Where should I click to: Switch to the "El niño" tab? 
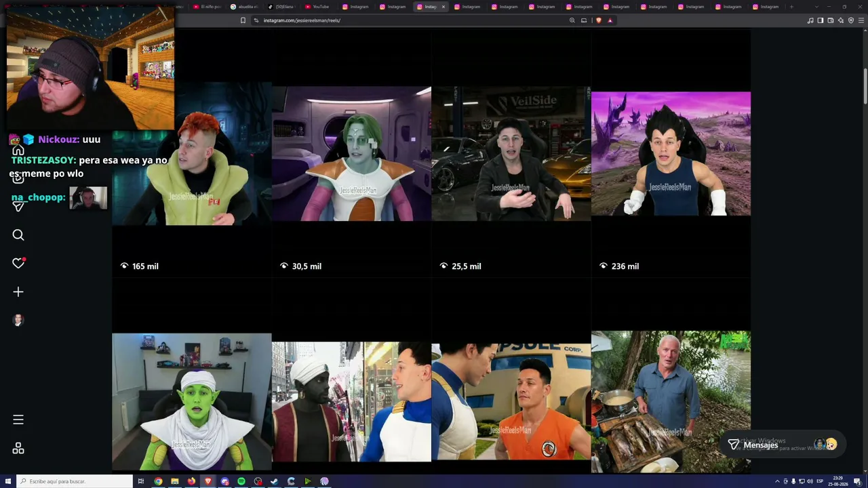pos(208,7)
